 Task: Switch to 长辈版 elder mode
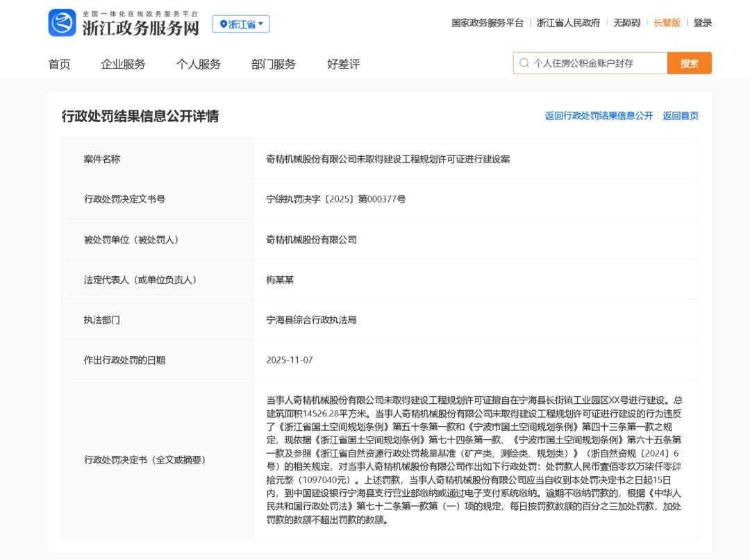coord(667,23)
